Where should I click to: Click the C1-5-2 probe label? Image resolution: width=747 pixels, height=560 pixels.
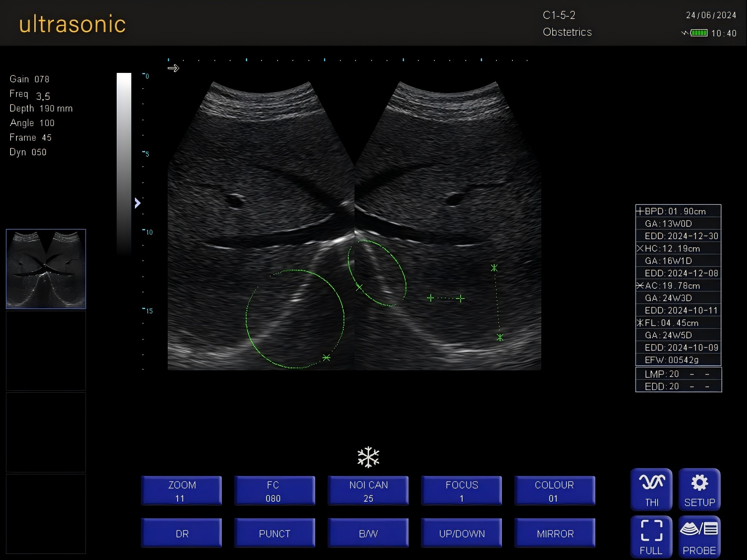point(559,15)
